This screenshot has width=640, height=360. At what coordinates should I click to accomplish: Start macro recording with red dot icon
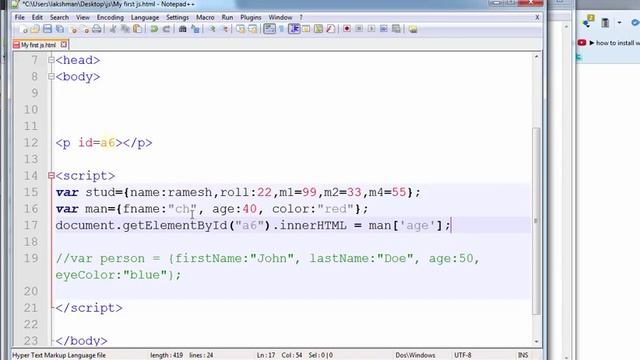(x=347, y=29)
